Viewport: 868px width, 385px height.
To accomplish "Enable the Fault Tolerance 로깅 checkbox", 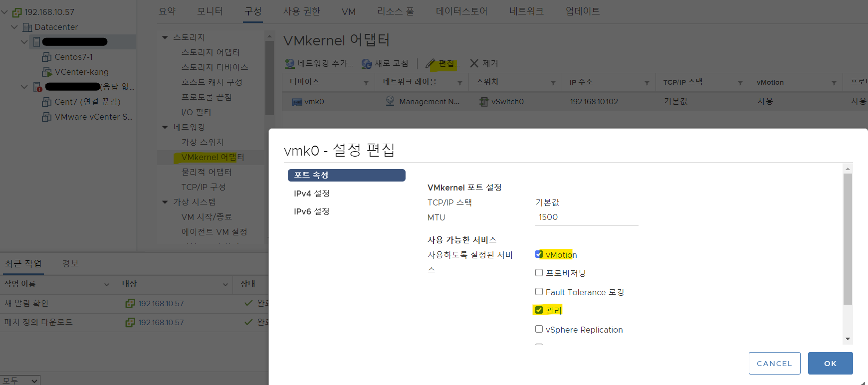I will tap(539, 292).
